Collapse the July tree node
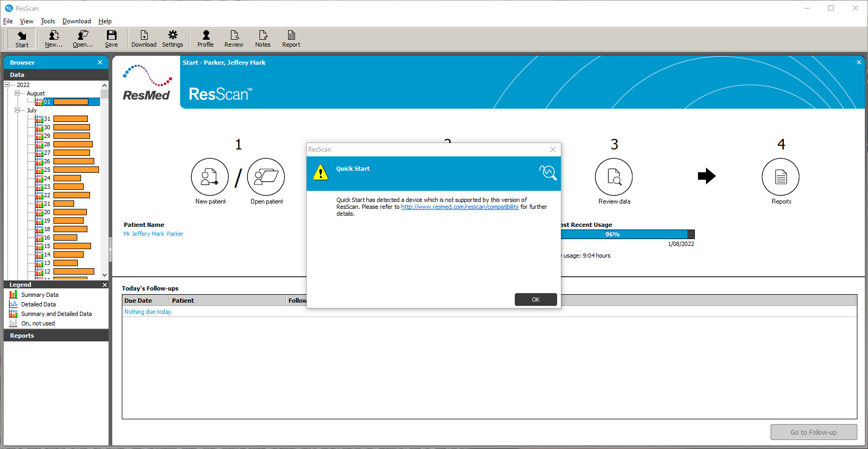The image size is (868, 449). coord(17,110)
